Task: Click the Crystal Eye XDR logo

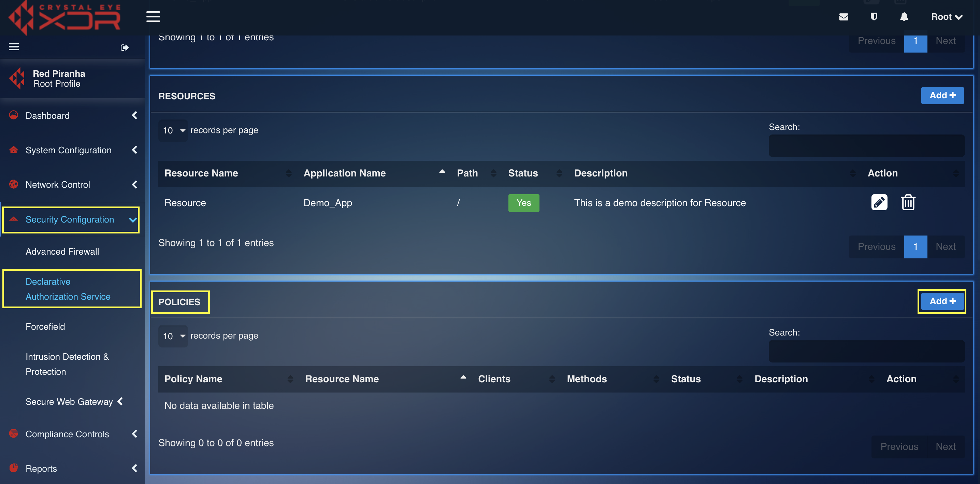Action: tap(65, 17)
